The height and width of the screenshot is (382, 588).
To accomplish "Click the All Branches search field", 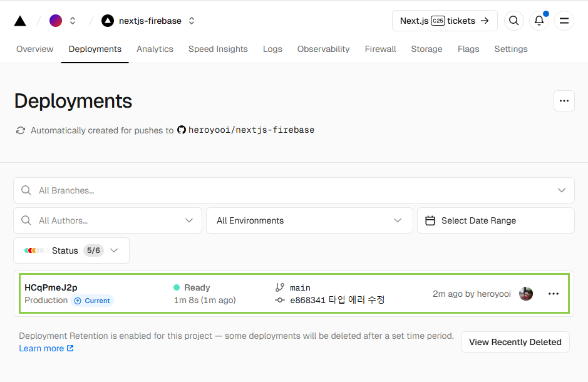I will tap(288, 190).
